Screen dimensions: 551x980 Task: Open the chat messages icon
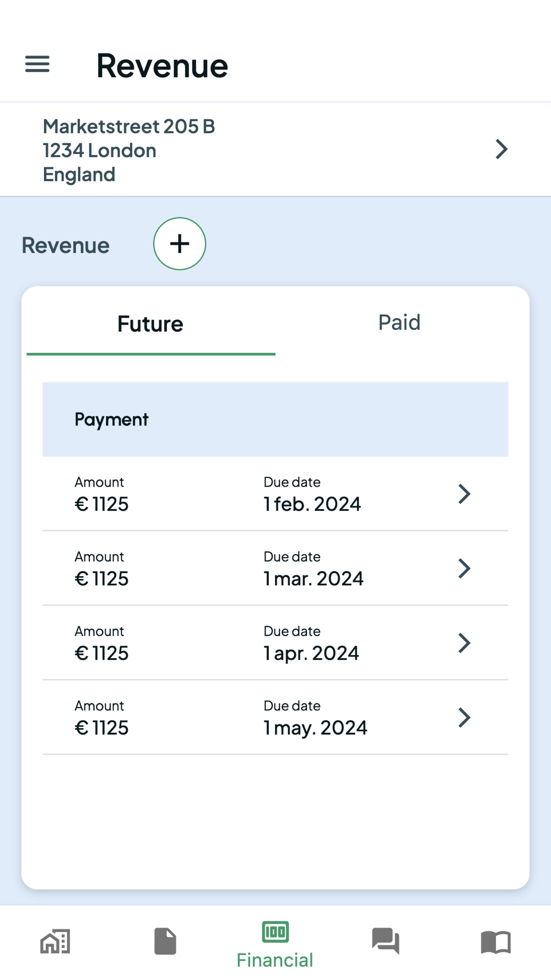pos(386,941)
